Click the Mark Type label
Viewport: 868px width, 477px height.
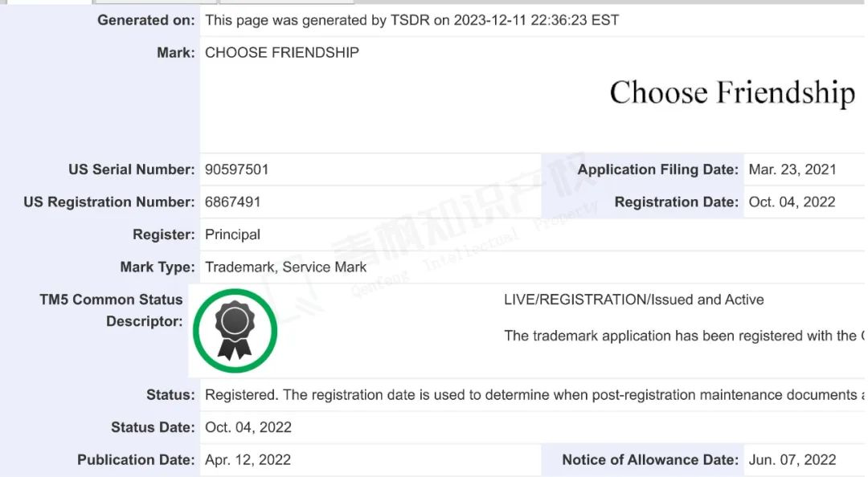[158, 267]
